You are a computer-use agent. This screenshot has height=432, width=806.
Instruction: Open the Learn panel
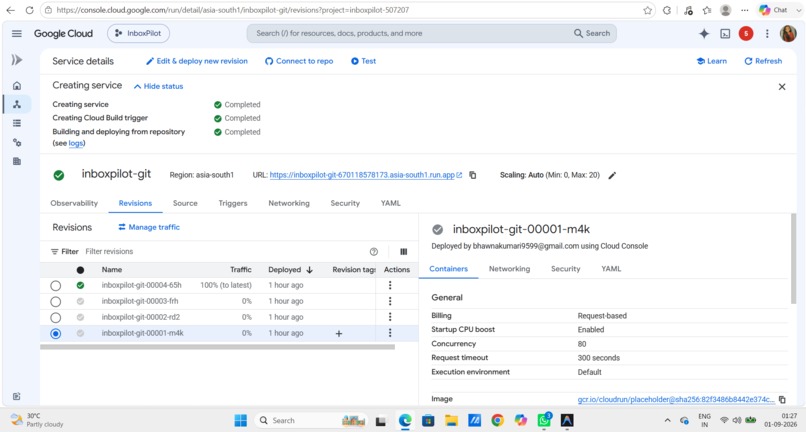[x=711, y=61]
